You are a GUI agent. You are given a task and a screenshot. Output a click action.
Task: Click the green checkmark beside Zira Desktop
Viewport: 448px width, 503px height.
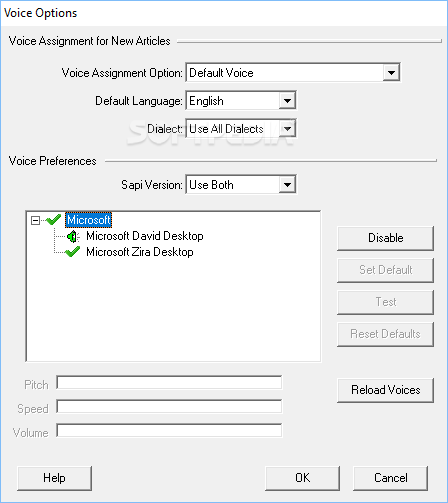[73, 252]
